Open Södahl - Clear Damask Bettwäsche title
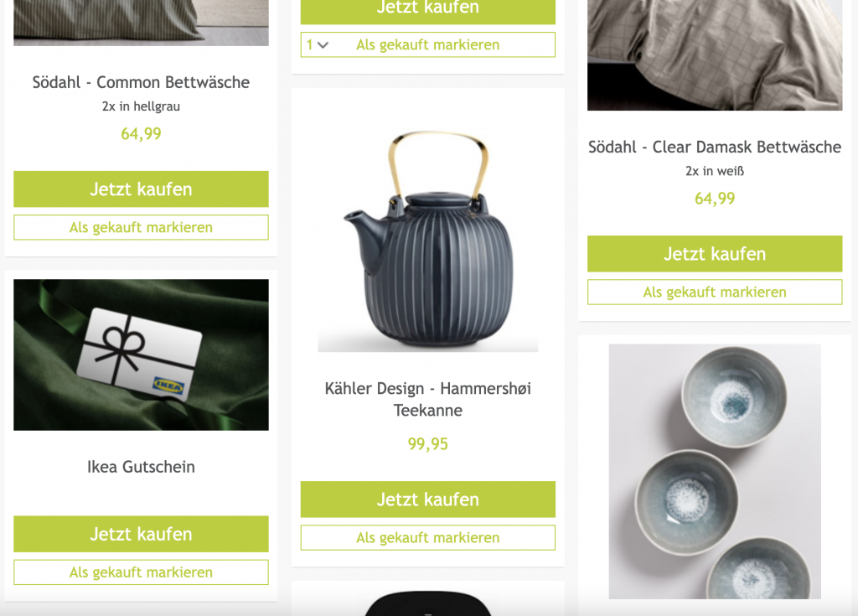 pos(715,147)
